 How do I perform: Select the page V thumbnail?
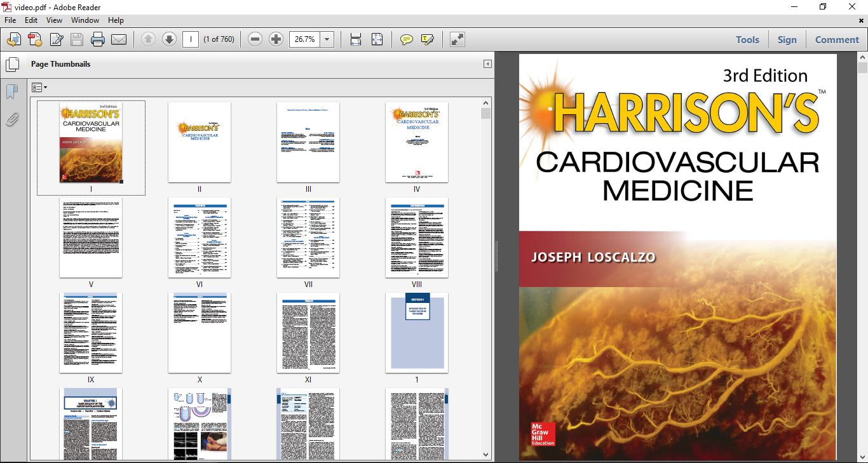(x=91, y=238)
